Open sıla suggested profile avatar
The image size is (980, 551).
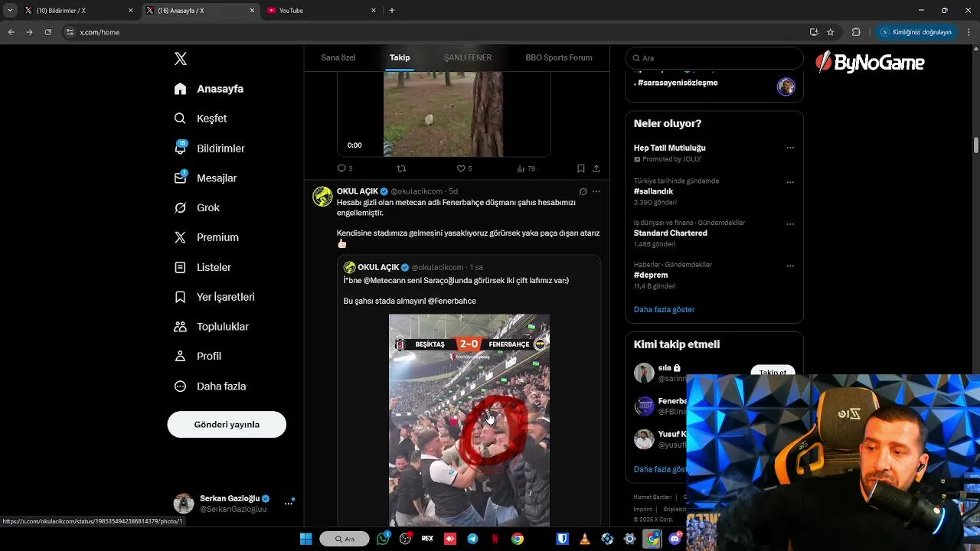644,373
